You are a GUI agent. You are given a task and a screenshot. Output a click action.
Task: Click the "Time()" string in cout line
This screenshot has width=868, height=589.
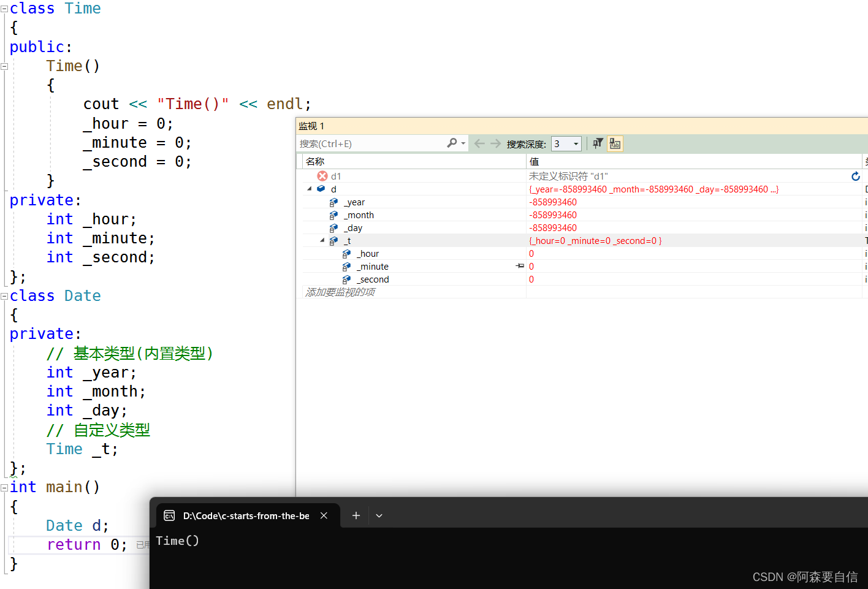(193, 104)
